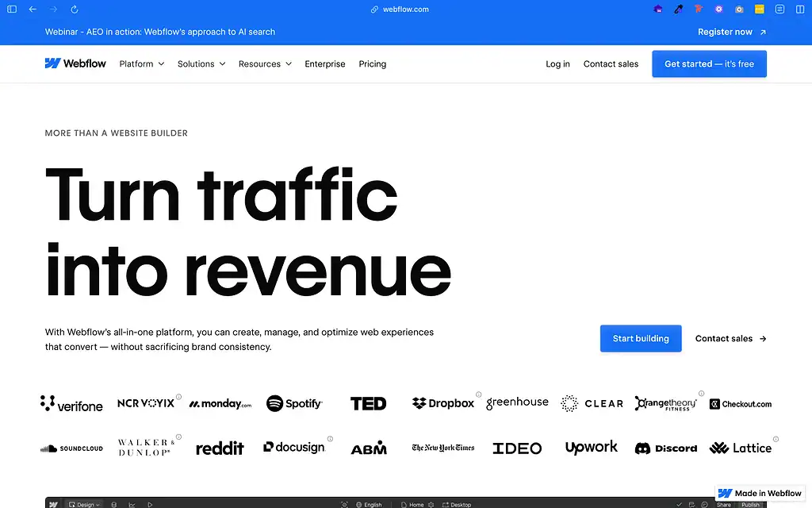The width and height of the screenshot is (812, 508).
Task: Click the Webflow logo in the navigation bar
Action: coord(75,63)
